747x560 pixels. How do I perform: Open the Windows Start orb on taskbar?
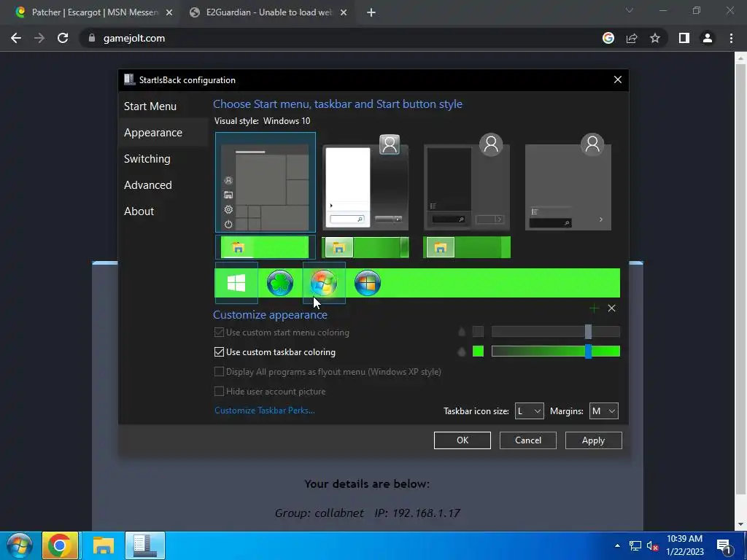pyautogui.click(x=20, y=545)
